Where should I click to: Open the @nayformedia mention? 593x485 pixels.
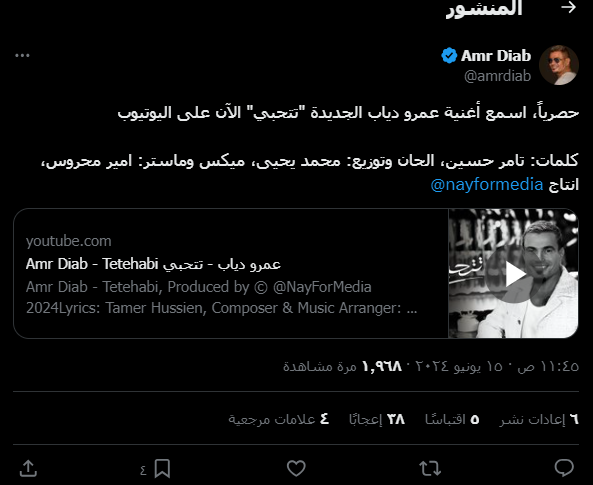tap(487, 184)
